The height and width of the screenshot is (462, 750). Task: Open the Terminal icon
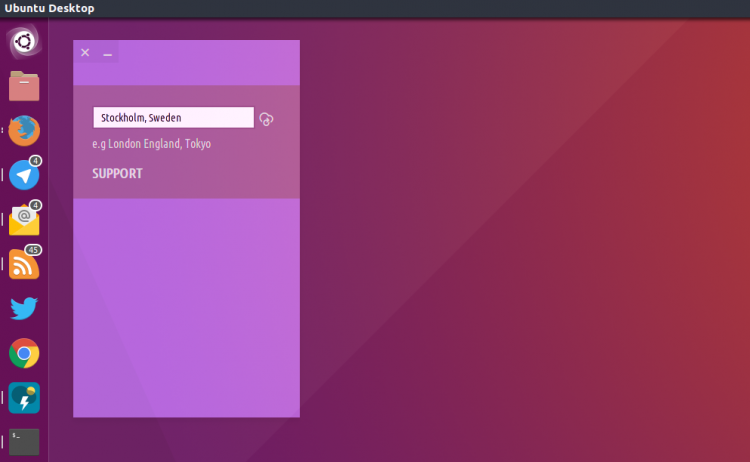pyautogui.click(x=24, y=442)
